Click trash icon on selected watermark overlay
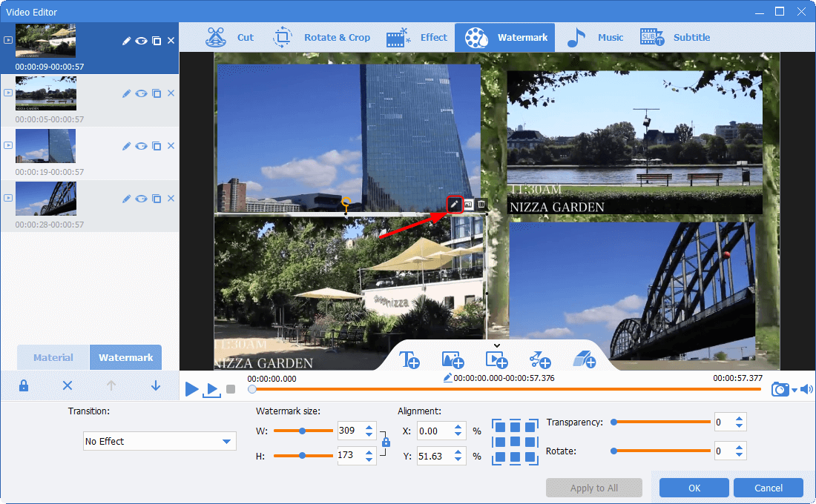Viewport: 816px width, 504px height. [481, 204]
